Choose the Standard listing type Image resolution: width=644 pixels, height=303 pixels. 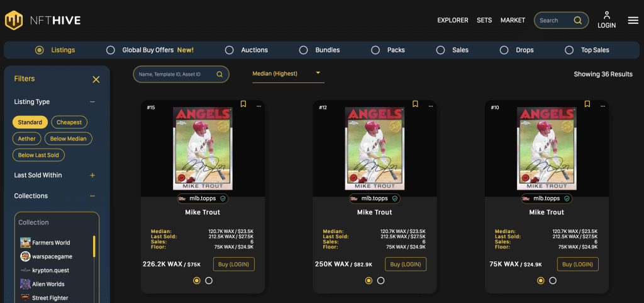[x=30, y=122]
